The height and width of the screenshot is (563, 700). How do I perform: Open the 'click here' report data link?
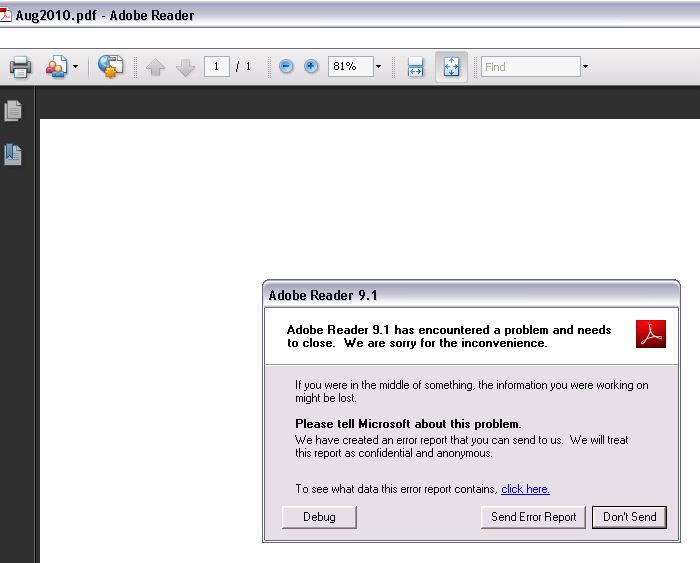525,489
